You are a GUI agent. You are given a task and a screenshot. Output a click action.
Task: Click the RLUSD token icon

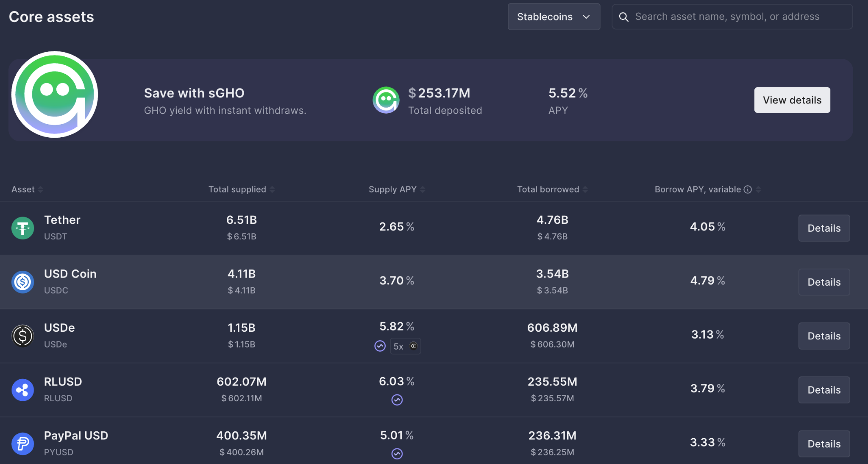22,390
